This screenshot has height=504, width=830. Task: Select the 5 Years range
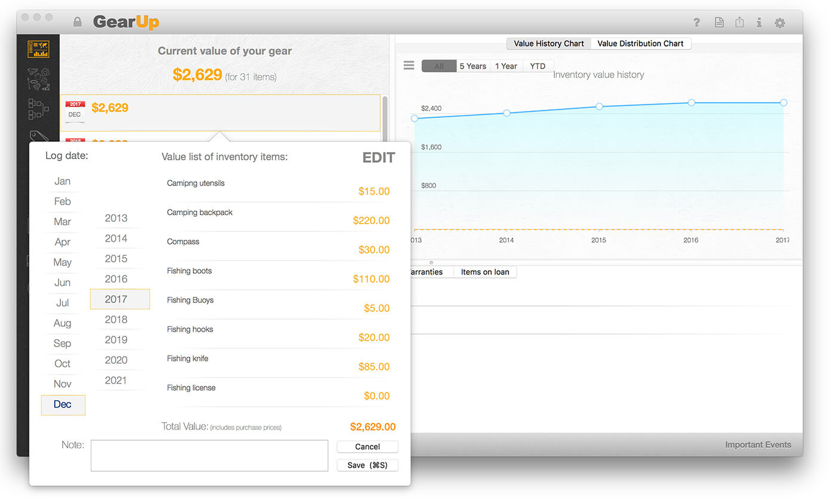473,66
